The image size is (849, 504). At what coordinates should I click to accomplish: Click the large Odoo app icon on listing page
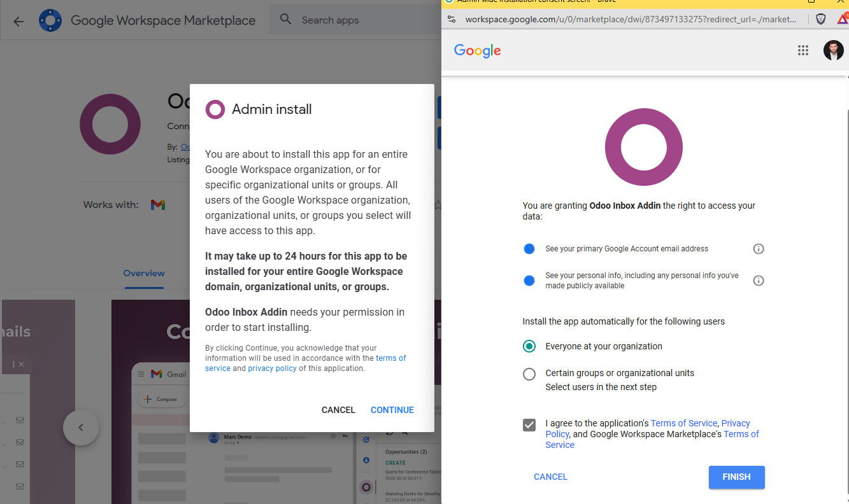pos(110,124)
